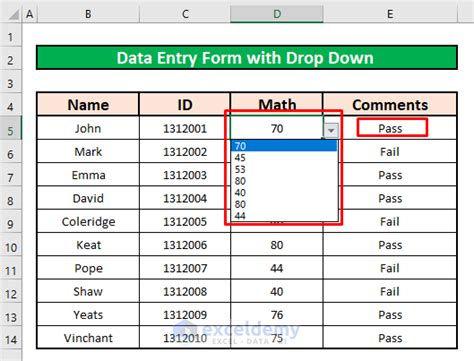Select the cell containing 'Shaw'
The width and height of the screenshot is (474, 361).
tap(88, 291)
